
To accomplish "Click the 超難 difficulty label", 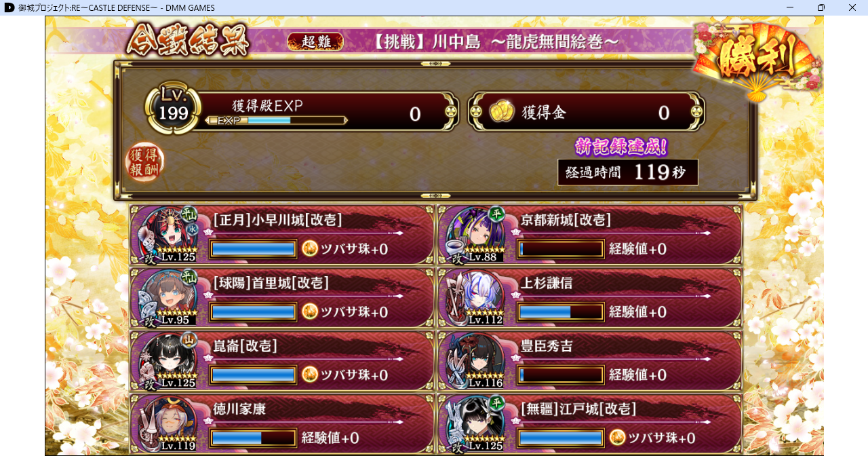I will pyautogui.click(x=315, y=42).
